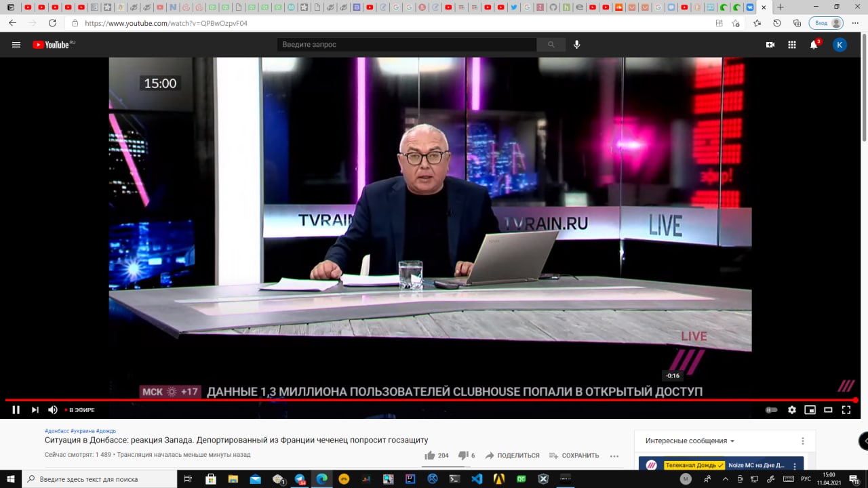Click the ПОДЕЛИТЬСЯ share button

click(512, 455)
